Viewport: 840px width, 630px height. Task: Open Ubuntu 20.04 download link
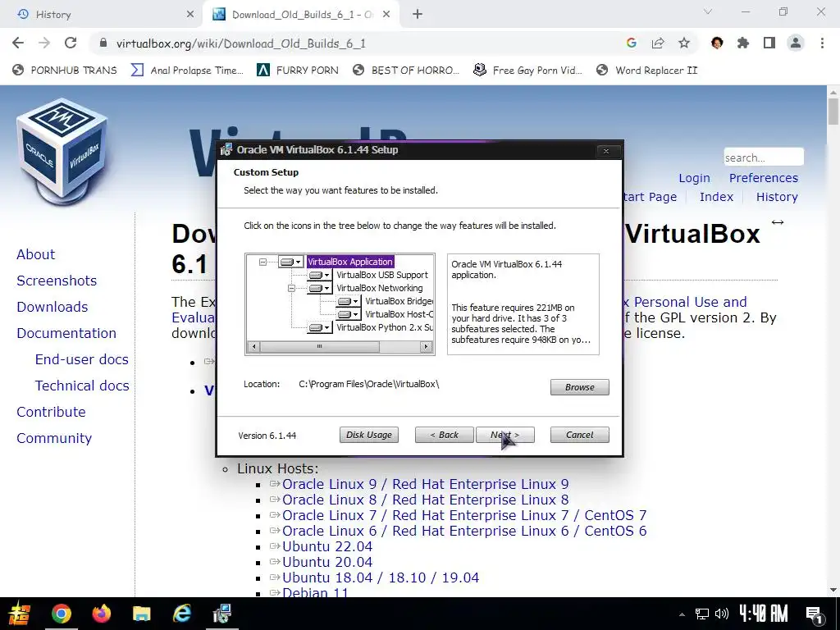pos(327,562)
